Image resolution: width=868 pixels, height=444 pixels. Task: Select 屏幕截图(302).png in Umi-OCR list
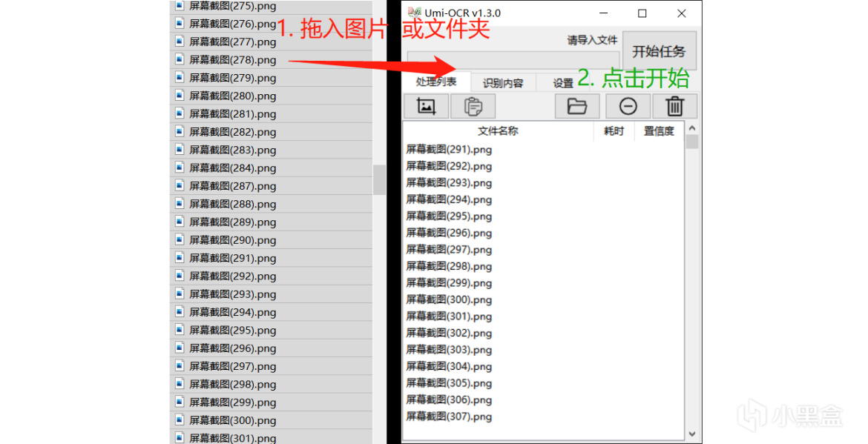[x=449, y=333]
